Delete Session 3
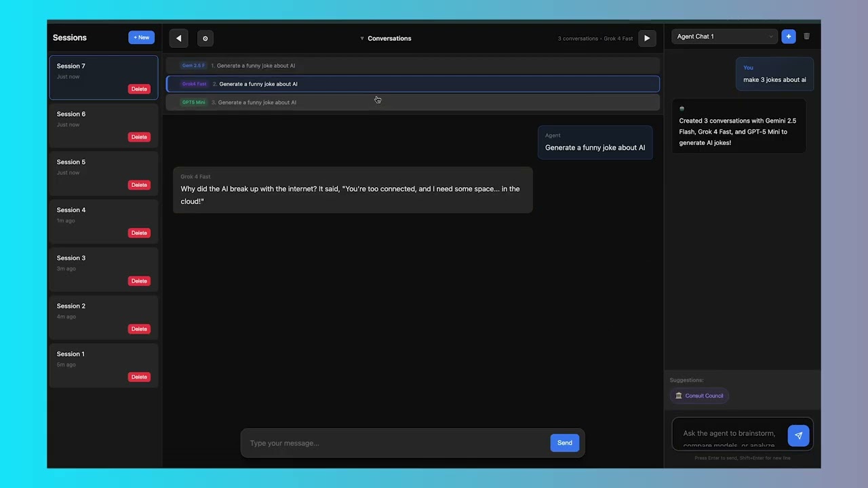This screenshot has height=488, width=868. click(139, 281)
